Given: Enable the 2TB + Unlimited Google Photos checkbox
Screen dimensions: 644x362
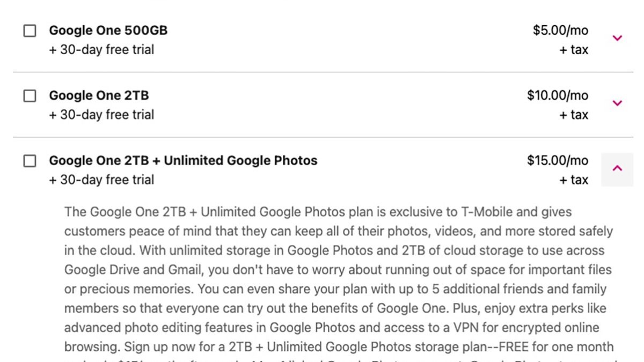Looking at the screenshot, I should 30,161.
